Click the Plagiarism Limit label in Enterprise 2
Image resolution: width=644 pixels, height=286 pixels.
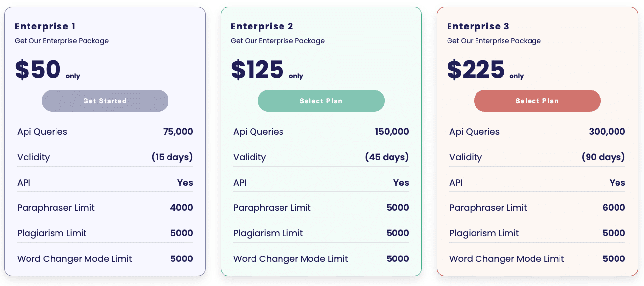268,233
